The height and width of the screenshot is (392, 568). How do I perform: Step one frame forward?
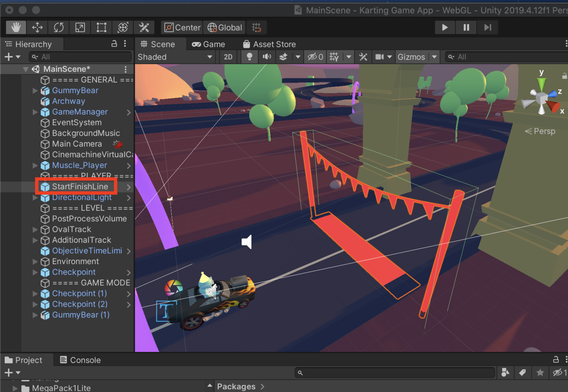(x=488, y=27)
